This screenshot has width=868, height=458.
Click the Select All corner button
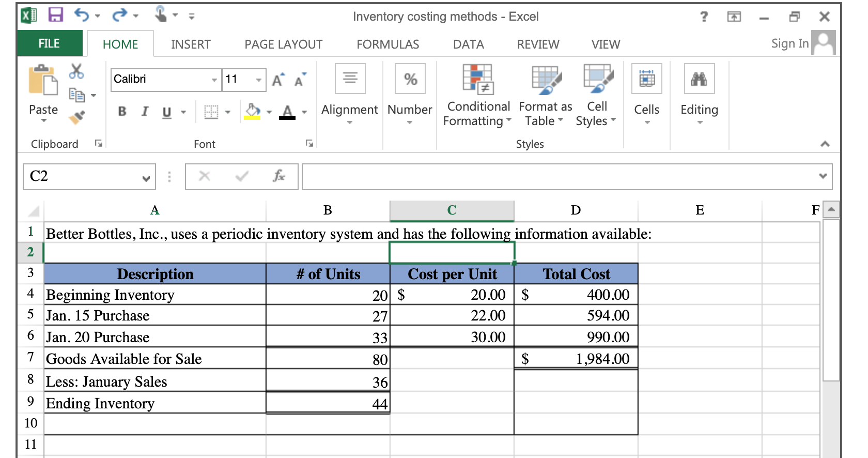[33, 211]
